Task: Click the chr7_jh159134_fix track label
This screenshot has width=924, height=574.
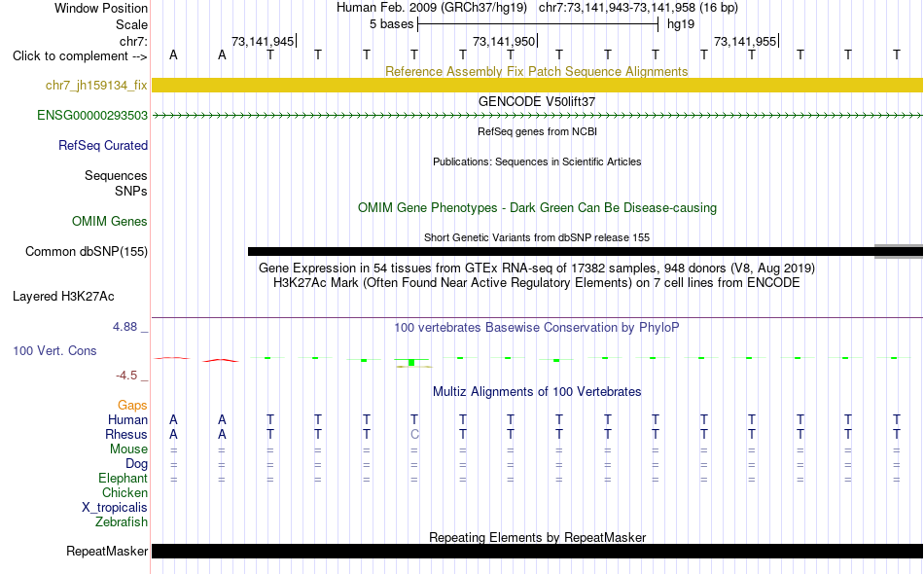Action: coord(96,86)
